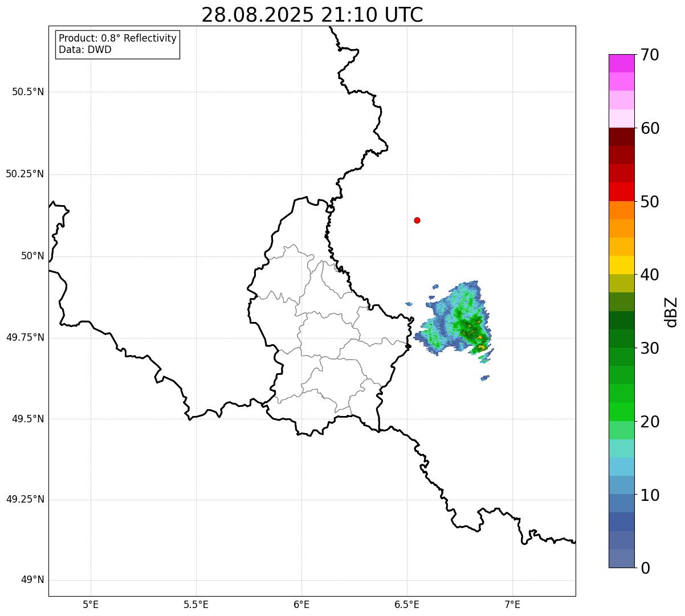Image resolution: width=685 pixels, height=616 pixels.
Task: Click the colorbar '40' tick label
Action: 650,275
